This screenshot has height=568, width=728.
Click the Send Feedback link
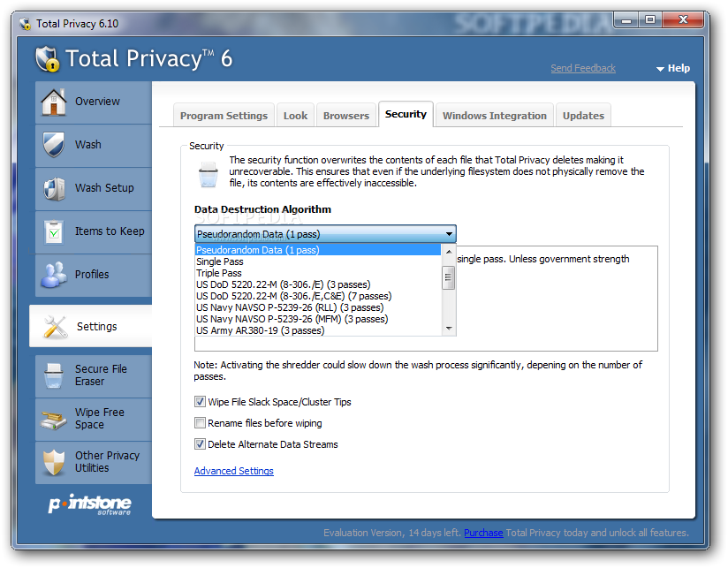tap(583, 68)
